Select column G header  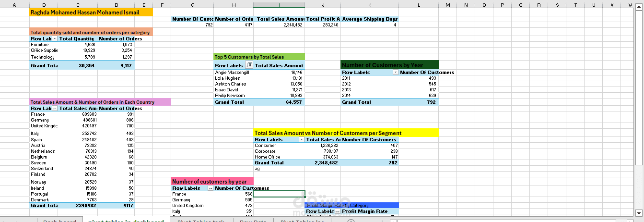(192, 5)
